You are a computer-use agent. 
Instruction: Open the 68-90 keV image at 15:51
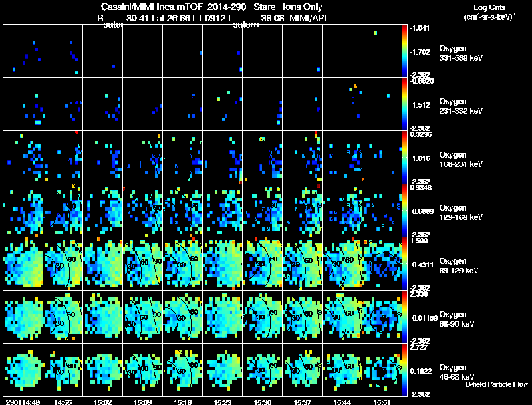pos(382,317)
